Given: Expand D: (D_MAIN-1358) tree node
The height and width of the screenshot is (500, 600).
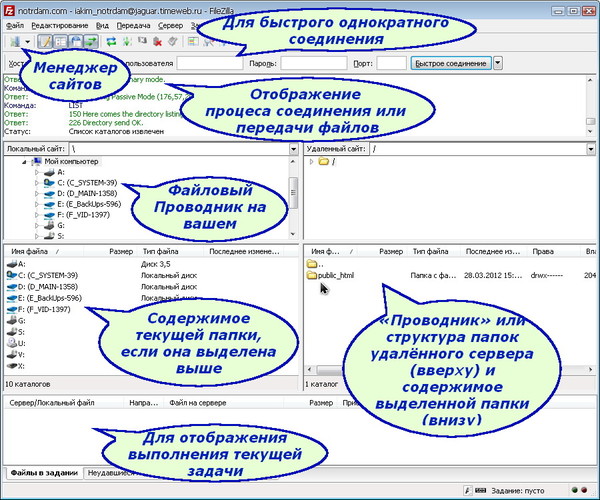Looking at the screenshot, I should pos(37,194).
